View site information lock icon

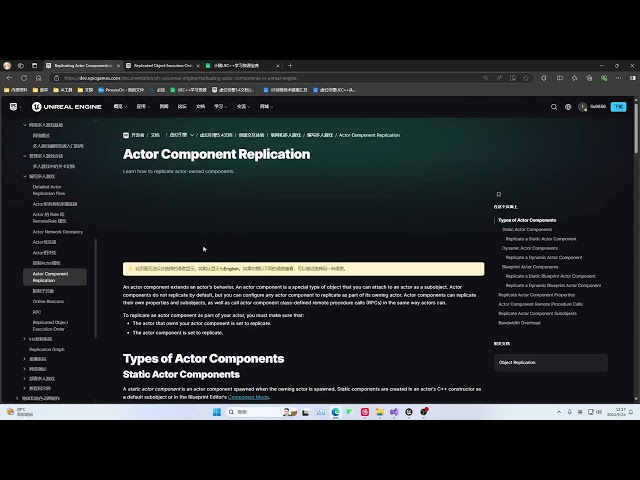coord(56,78)
